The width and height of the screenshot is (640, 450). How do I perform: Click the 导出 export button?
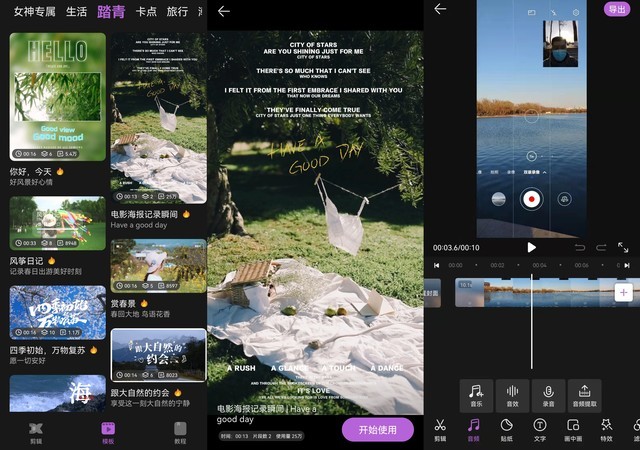[x=617, y=9]
